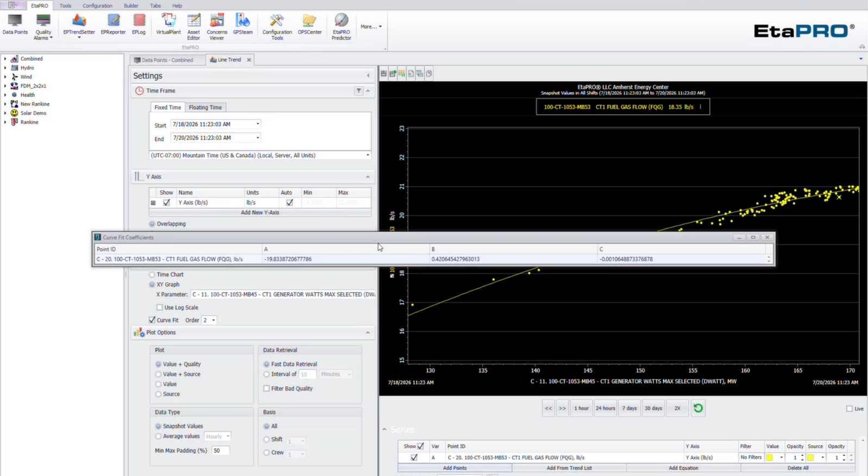868x476 pixels.
Task: Enable the Use Log Scale checkbox
Action: pos(160,308)
